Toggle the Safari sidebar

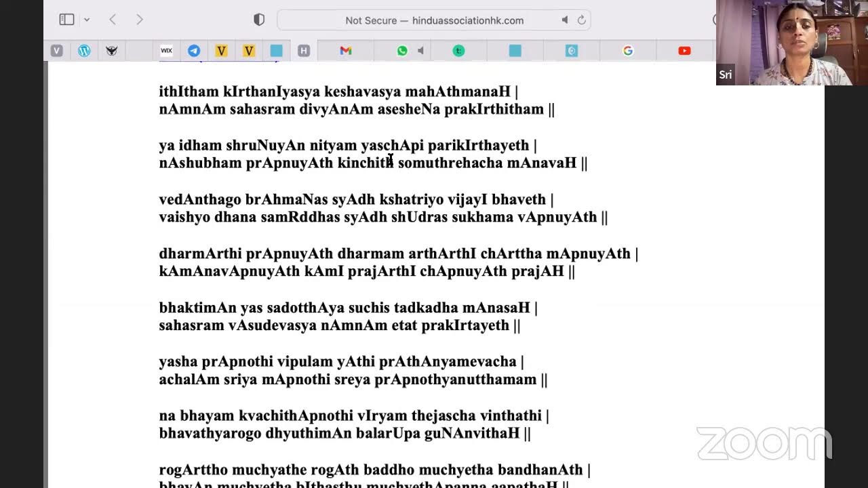[66, 20]
